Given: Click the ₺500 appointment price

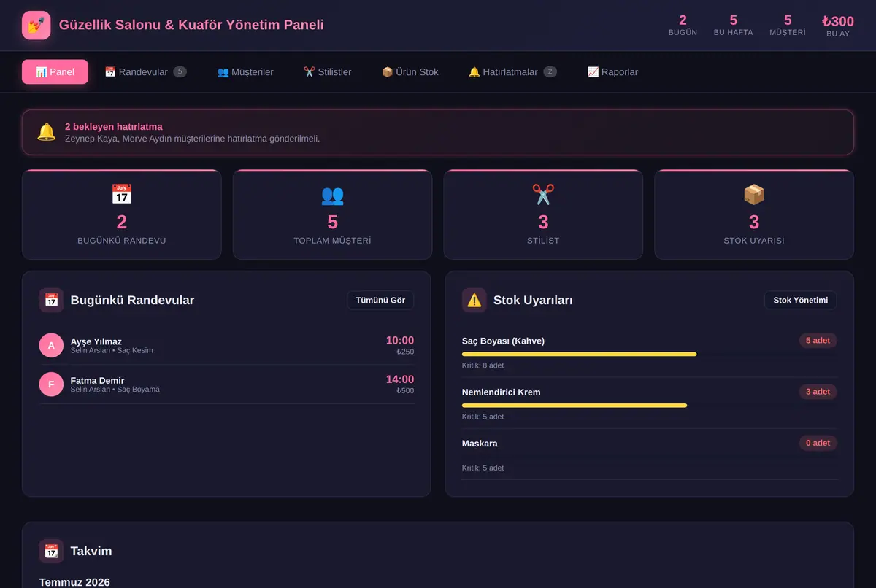Looking at the screenshot, I should tap(404, 390).
